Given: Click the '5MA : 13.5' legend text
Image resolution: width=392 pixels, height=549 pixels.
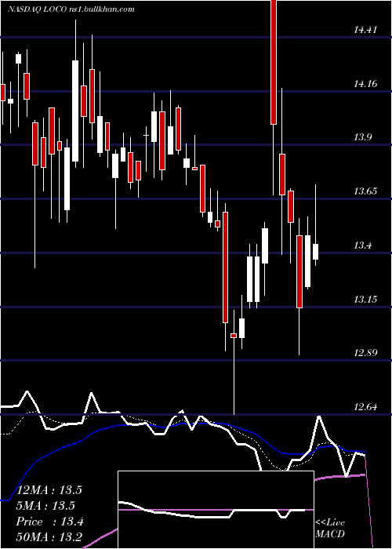Looking at the screenshot, I should pos(45,506).
